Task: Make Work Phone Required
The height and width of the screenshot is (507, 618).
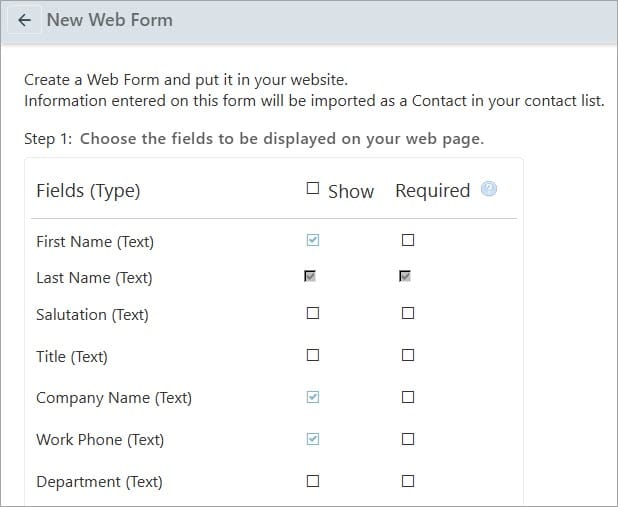Action: click(x=407, y=439)
